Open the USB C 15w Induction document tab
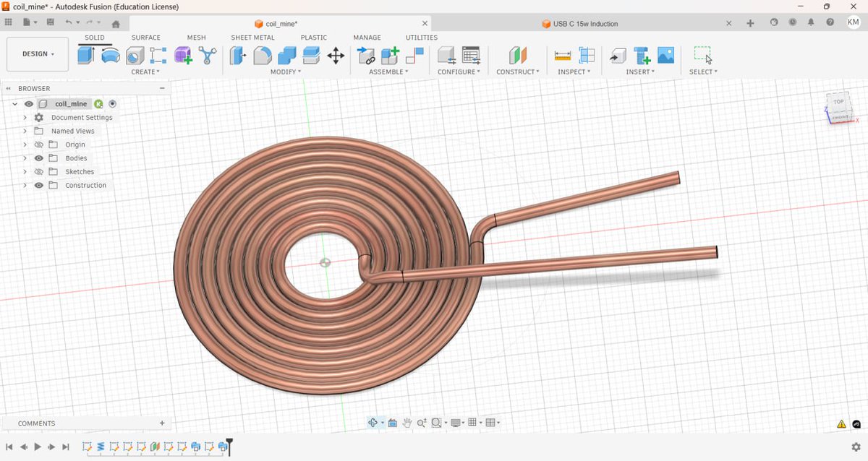 pos(584,24)
